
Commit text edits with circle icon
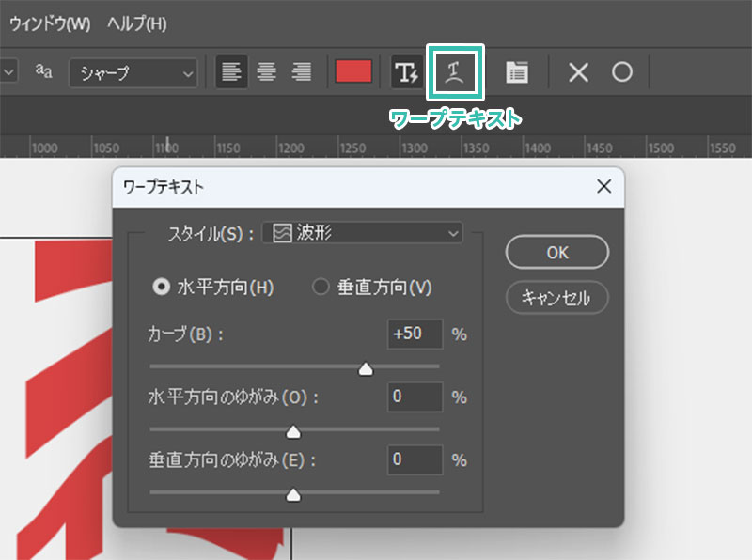[622, 72]
